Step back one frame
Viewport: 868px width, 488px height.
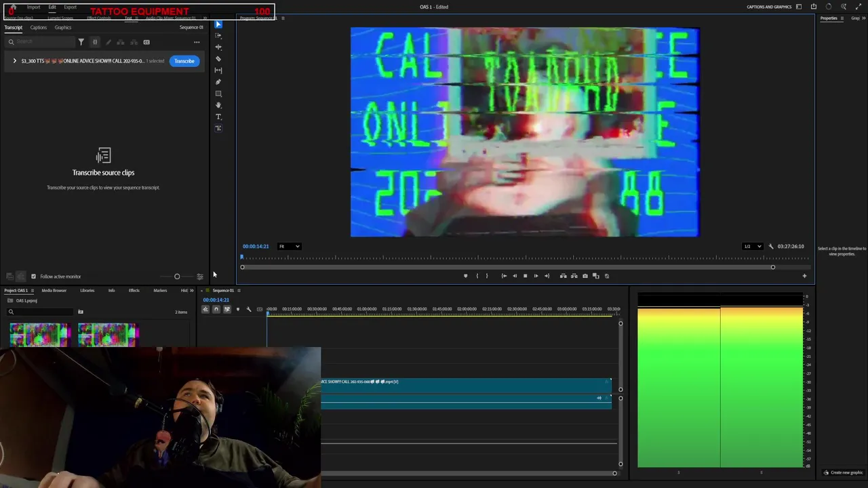click(x=515, y=276)
